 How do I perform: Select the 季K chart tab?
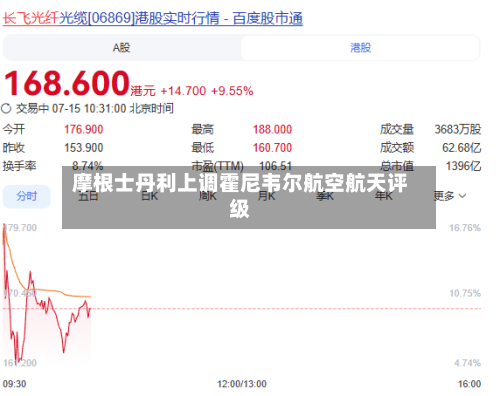[x=325, y=196]
